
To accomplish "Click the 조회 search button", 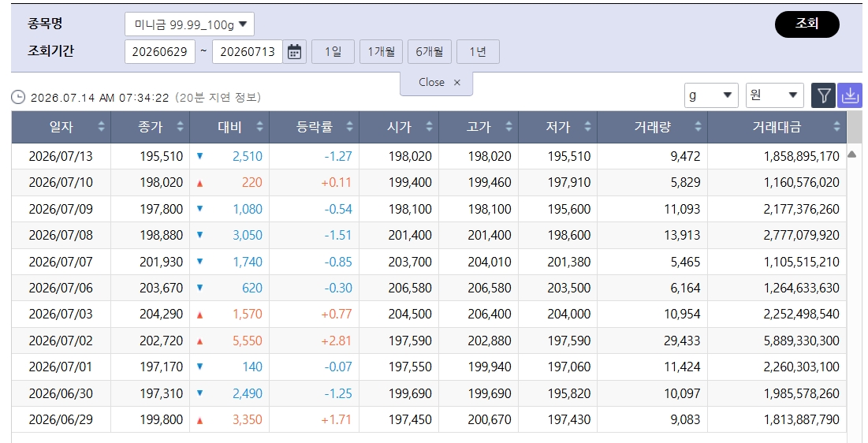I will [x=807, y=24].
